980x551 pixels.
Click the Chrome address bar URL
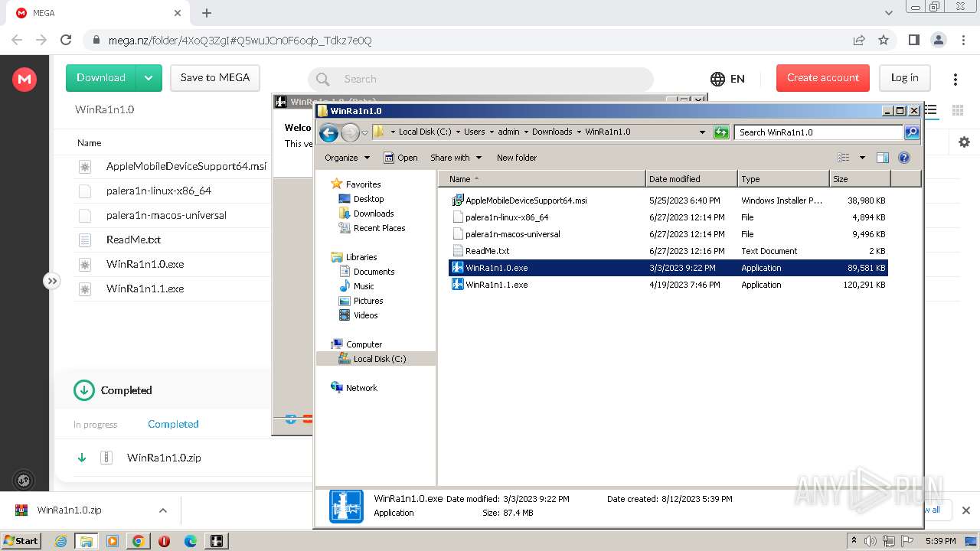240,41
